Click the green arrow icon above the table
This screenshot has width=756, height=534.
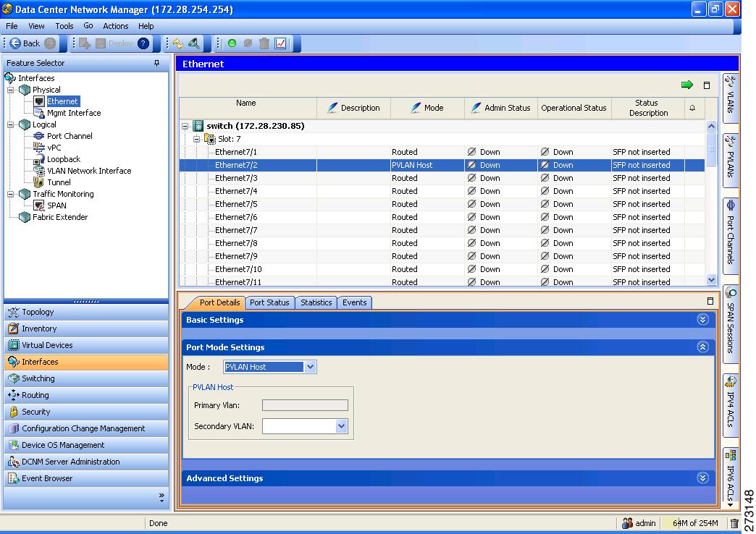687,85
